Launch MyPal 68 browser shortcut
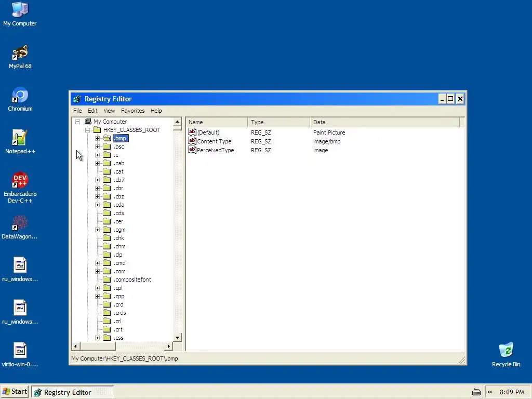The height and width of the screenshot is (399, 532). point(20,57)
